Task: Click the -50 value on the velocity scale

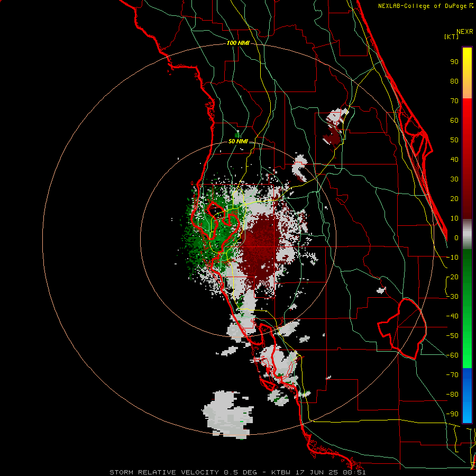Action: 452,336
